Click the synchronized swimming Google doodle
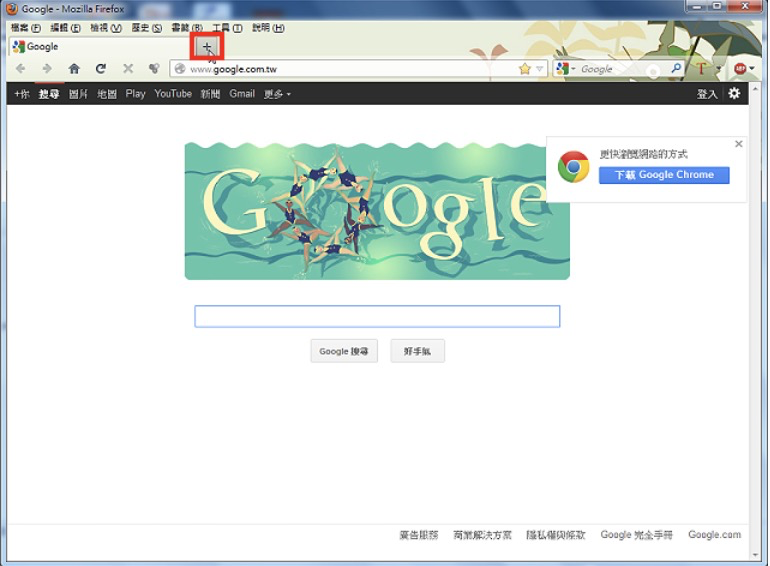Image resolution: width=770 pixels, height=566 pixels. (x=377, y=211)
